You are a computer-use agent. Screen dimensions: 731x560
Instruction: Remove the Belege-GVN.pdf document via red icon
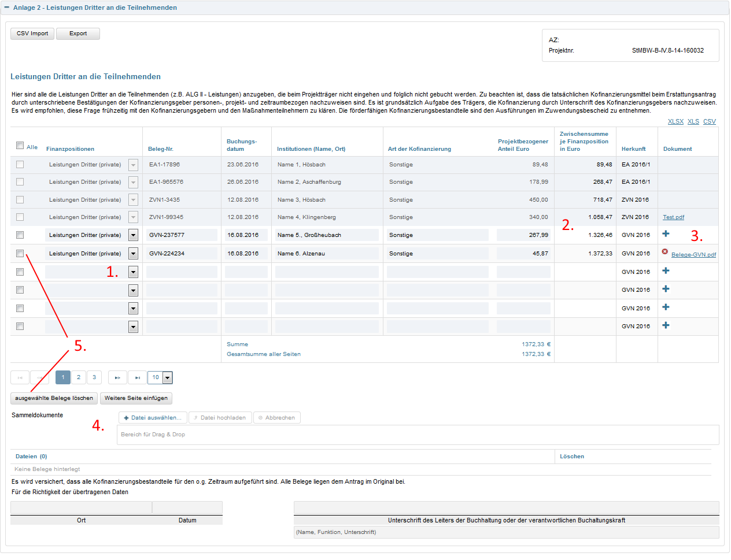pos(665,252)
